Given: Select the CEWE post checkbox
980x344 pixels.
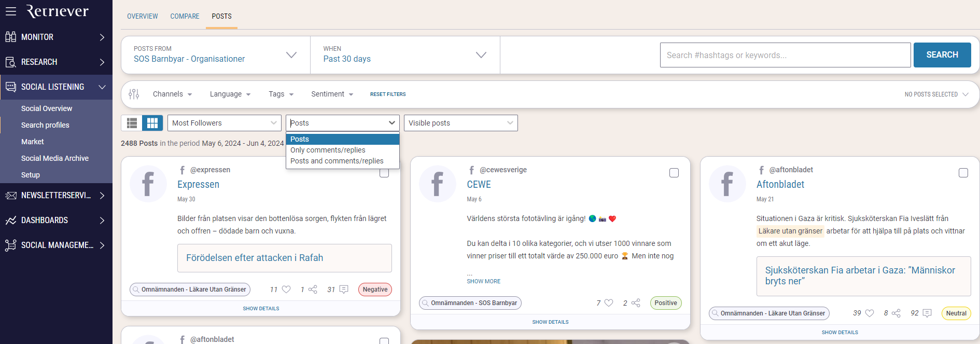Looking at the screenshot, I should (674, 173).
